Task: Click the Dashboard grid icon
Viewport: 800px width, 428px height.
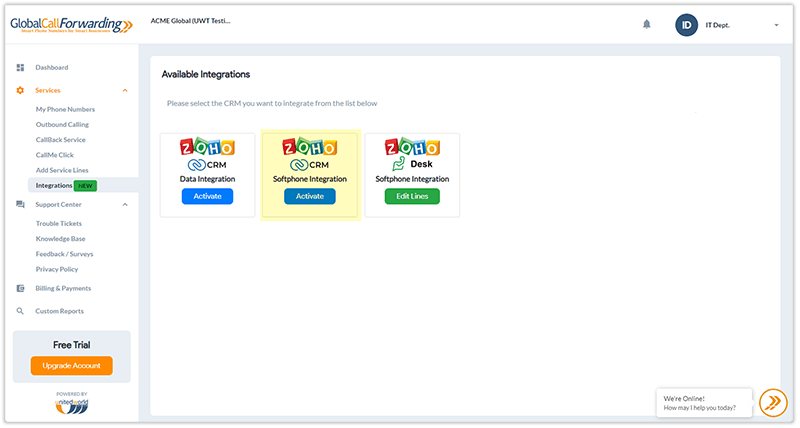Action: tap(20, 67)
